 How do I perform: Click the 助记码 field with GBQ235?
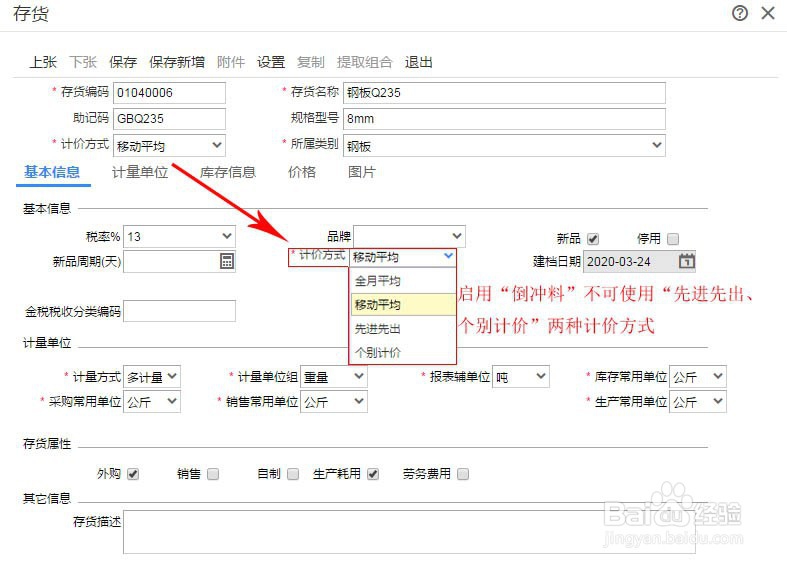(x=169, y=119)
